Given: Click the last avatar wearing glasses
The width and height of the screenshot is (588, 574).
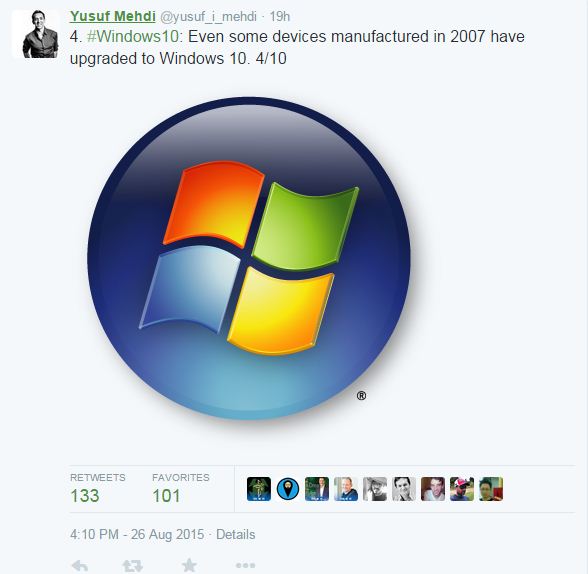Looking at the screenshot, I should (491, 489).
